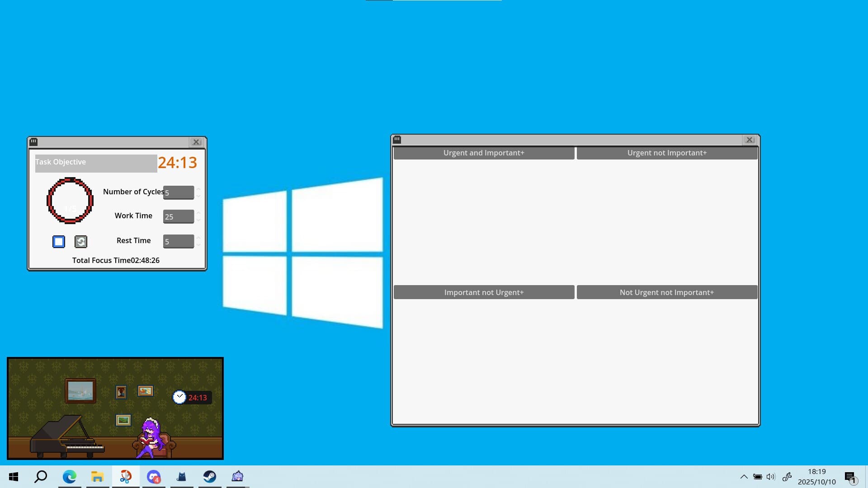Increase the Number of Cycles value
The width and height of the screenshot is (868, 488).
[x=198, y=189]
